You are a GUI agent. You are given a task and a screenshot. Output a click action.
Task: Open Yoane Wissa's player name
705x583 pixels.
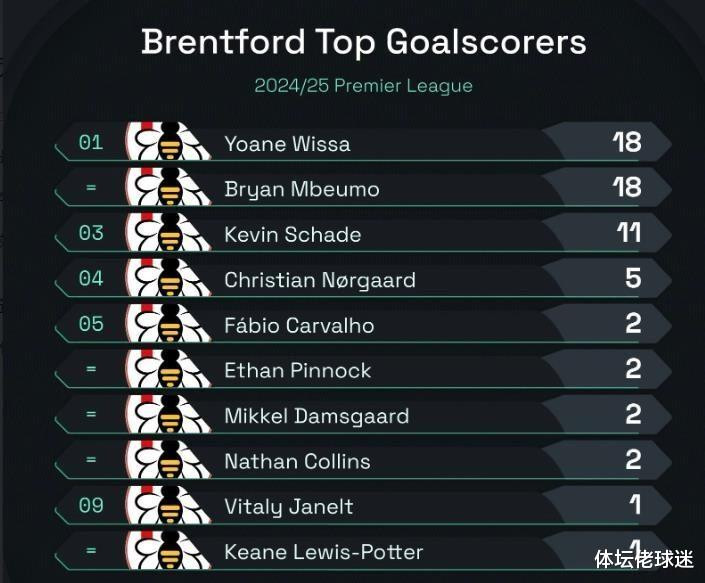click(287, 144)
